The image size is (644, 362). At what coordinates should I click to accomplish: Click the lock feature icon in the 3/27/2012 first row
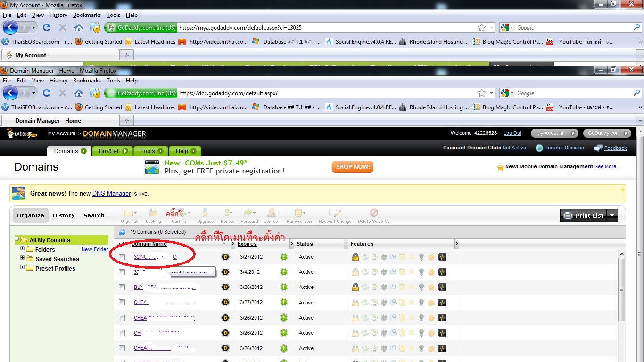(x=355, y=257)
